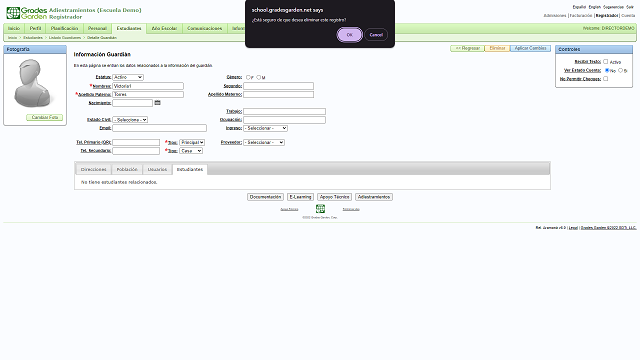This screenshot has width=640, height=360.
Task: Switch language to Español
Action: coord(579,7)
